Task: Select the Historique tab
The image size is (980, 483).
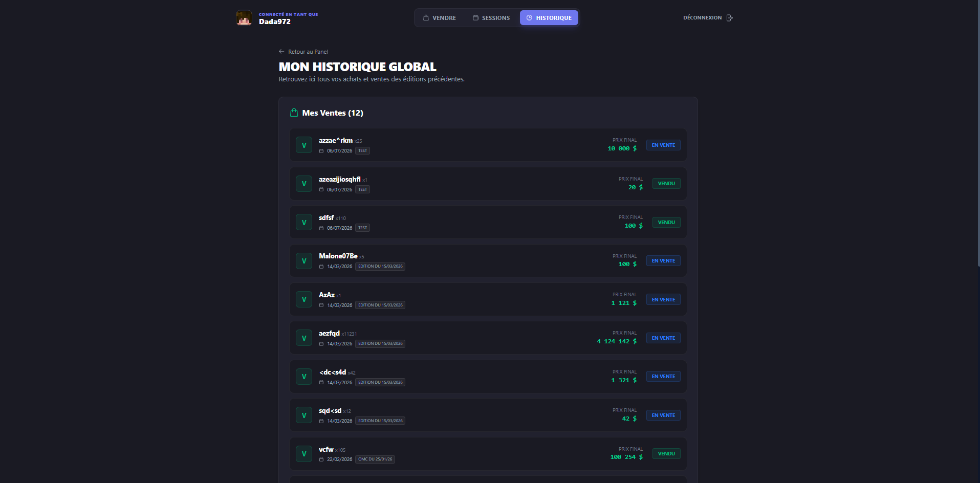Action: click(x=549, y=18)
